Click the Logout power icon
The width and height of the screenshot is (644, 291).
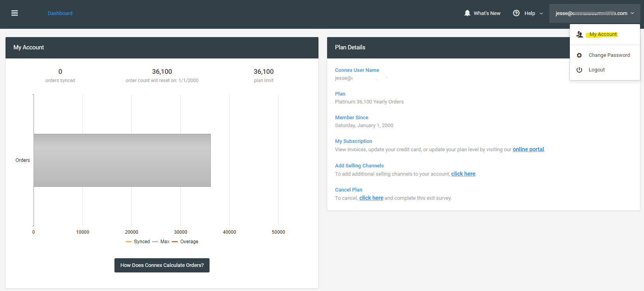[x=579, y=70]
